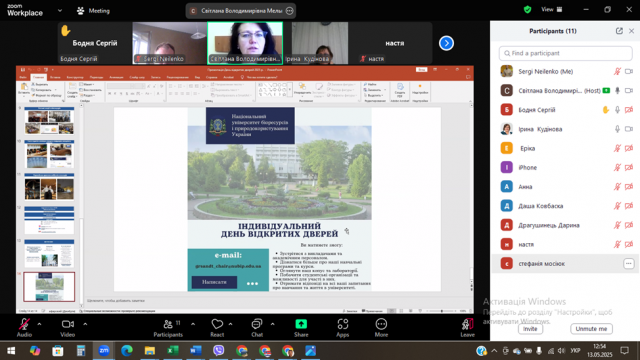Pop out the Participants panel

619,31
